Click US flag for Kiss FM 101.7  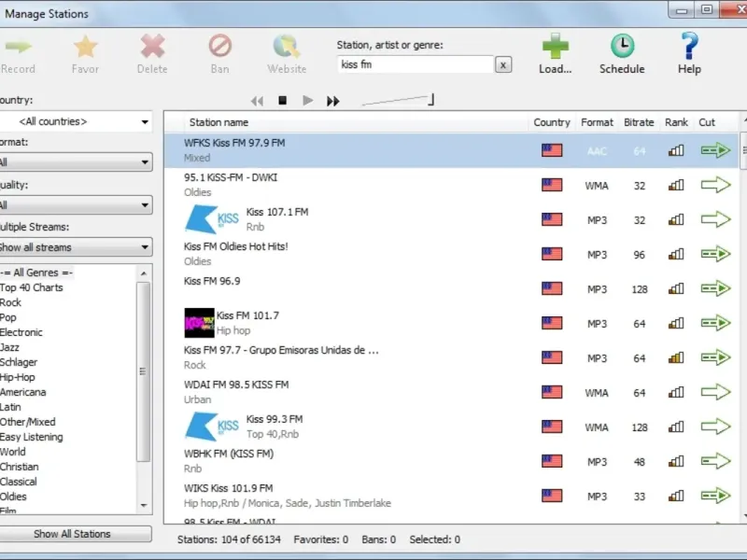tap(552, 323)
